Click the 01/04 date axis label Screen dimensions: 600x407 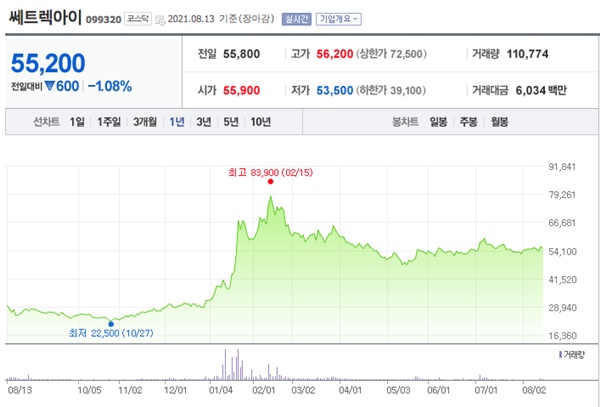221,391
